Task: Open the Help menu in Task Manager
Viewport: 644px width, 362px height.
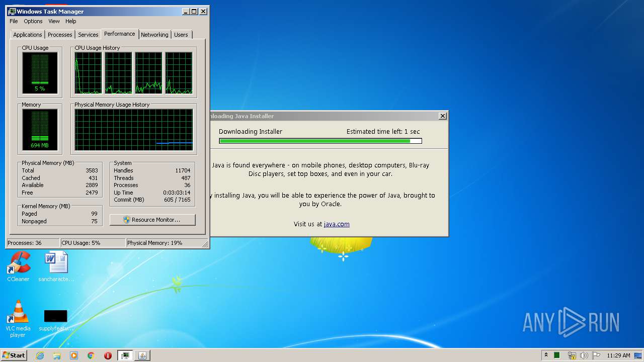Action: coord(71,21)
